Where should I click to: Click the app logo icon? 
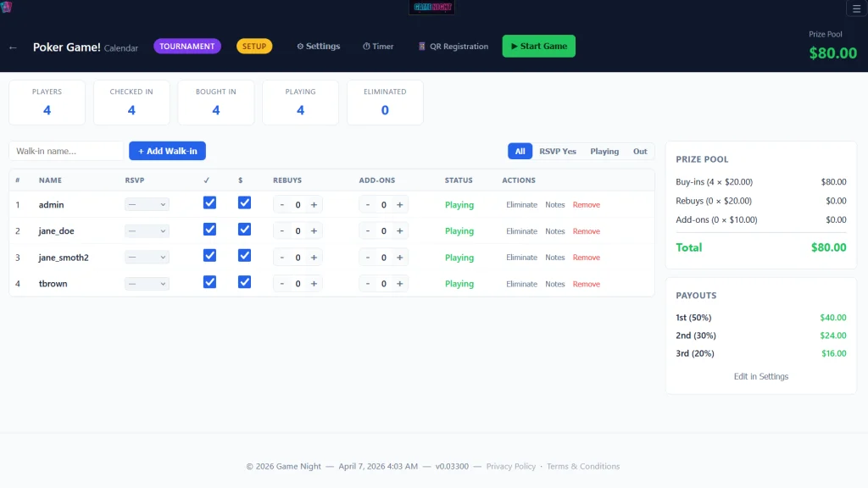6,7
